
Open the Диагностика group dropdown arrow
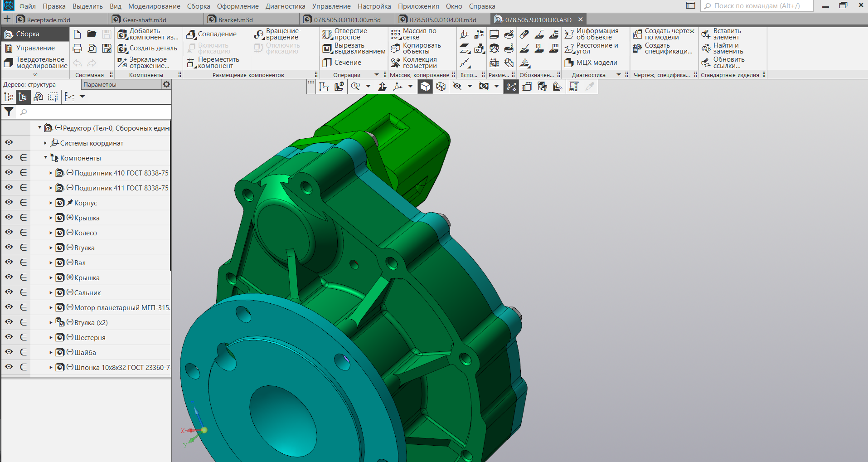[619, 75]
